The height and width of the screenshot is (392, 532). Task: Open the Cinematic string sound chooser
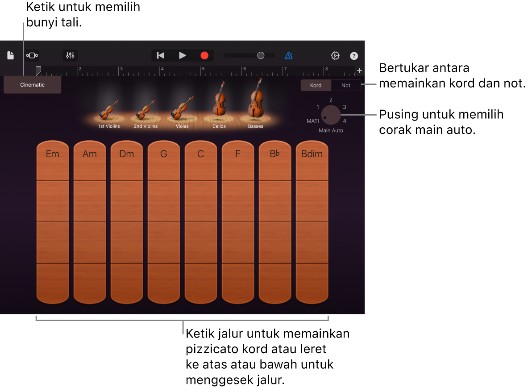tap(32, 85)
